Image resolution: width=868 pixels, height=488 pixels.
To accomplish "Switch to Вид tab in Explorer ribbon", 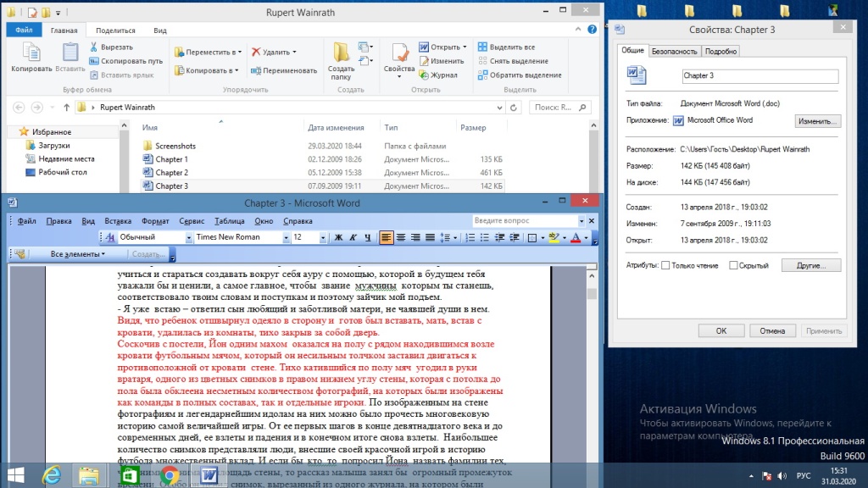I will tap(160, 30).
